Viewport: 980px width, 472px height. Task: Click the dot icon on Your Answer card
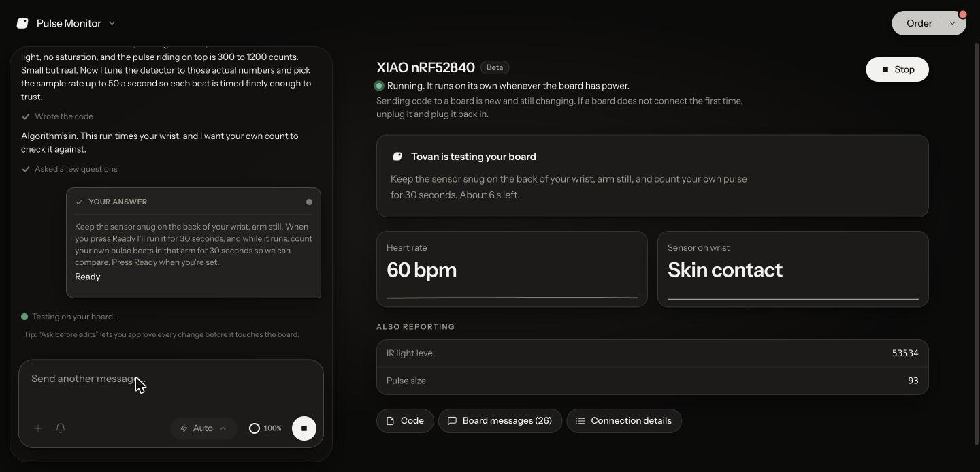pyautogui.click(x=309, y=202)
